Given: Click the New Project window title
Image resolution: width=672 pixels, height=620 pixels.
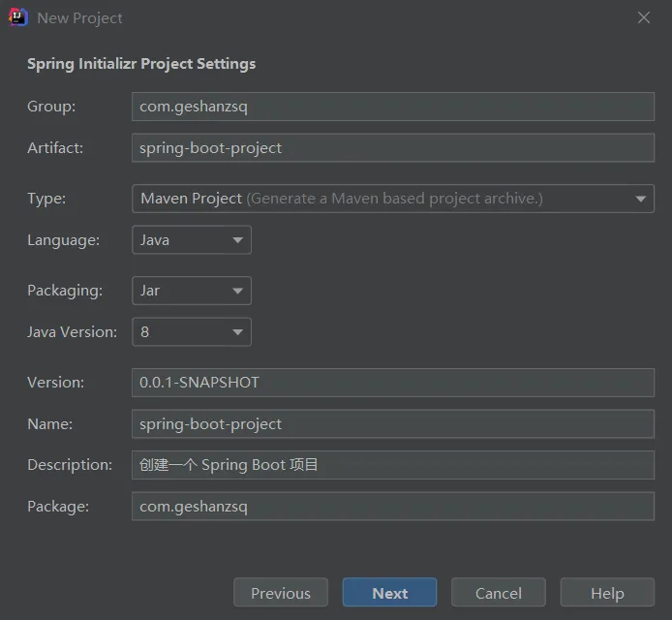Looking at the screenshot, I should pyautogui.click(x=79, y=18).
